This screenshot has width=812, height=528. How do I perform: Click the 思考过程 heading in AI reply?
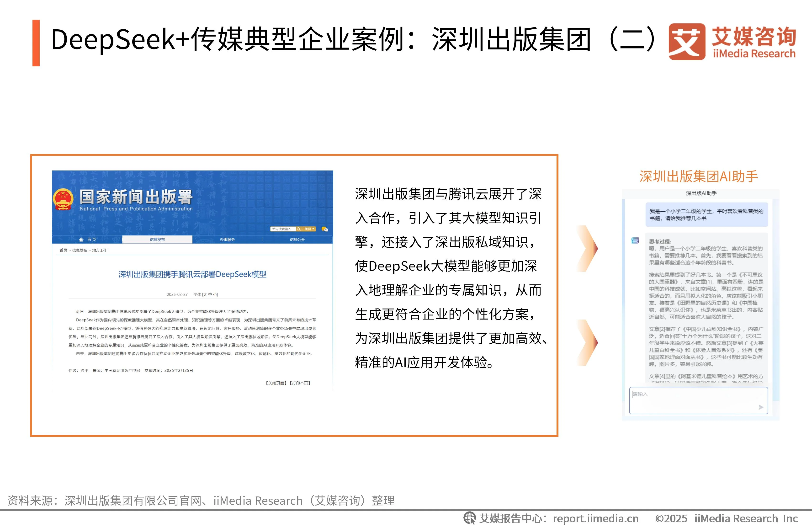click(660, 241)
